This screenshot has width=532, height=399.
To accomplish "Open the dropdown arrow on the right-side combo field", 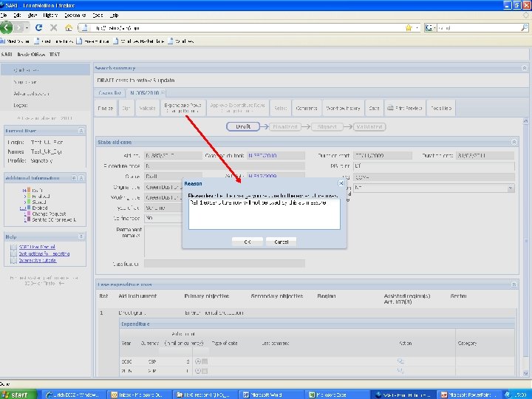I will point(511,188).
